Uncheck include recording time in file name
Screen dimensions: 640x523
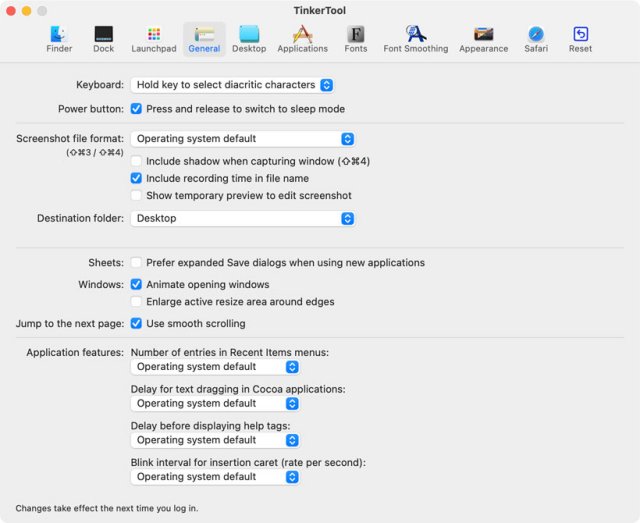click(136, 178)
